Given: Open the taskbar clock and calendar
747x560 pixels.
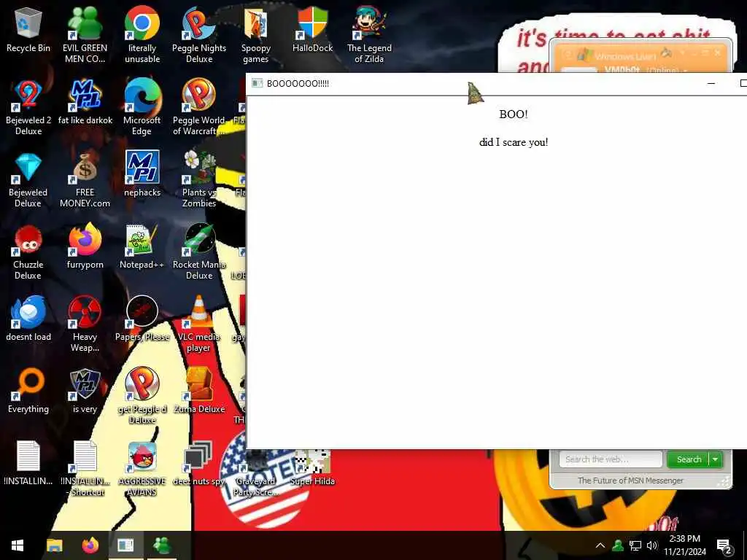Looking at the screenshot, I should click(685, 545).
